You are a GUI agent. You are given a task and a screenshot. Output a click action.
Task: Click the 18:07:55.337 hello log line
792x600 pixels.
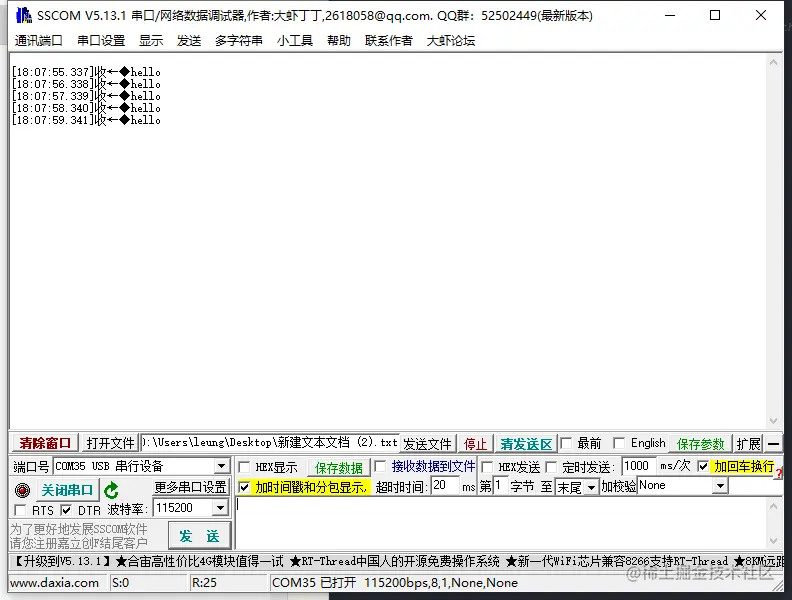tap(86, 72)
